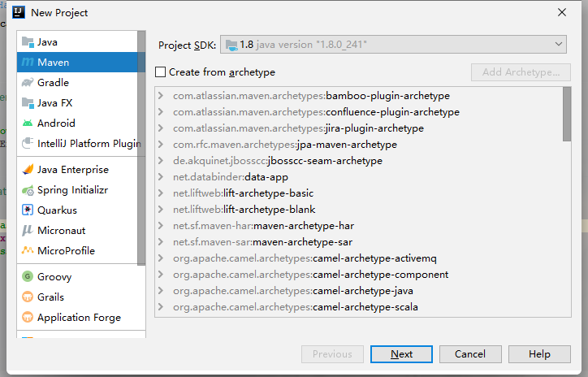This screenshot has width=588, height=377.
Task: Expand camel-archetype-activemq tree item
Action: tap(162, 258)
